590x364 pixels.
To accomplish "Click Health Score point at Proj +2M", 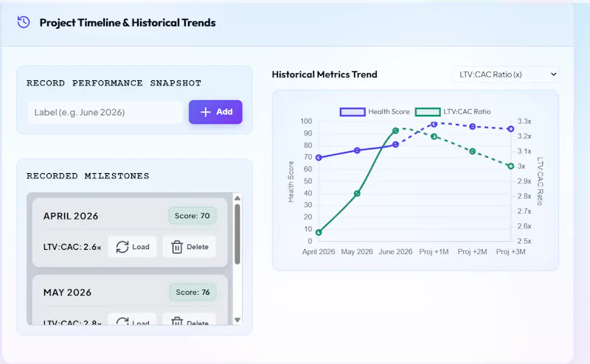I will point(472,126).
